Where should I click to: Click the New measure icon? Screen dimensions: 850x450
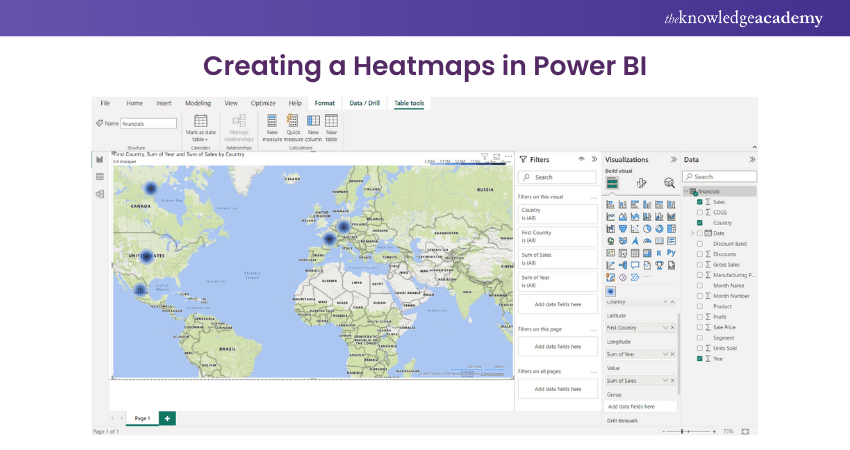(x=272, y=121)
